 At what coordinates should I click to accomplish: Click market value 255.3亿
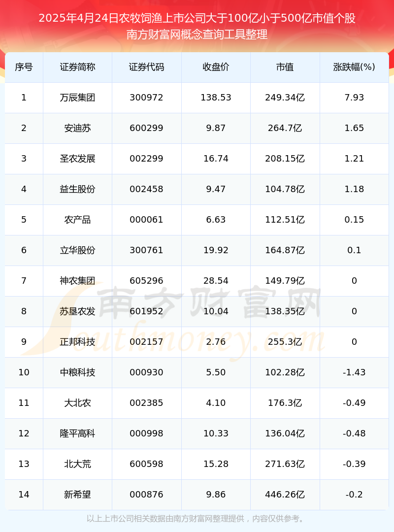285,342
